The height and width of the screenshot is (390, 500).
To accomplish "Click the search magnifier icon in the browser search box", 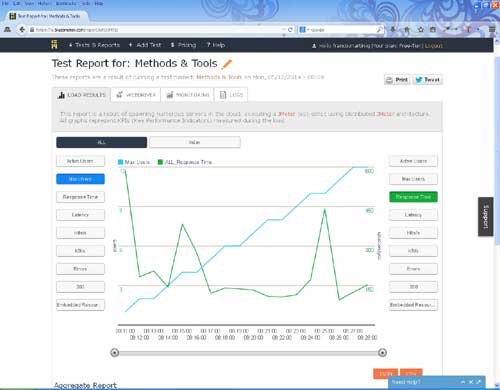I will [379, 30].
